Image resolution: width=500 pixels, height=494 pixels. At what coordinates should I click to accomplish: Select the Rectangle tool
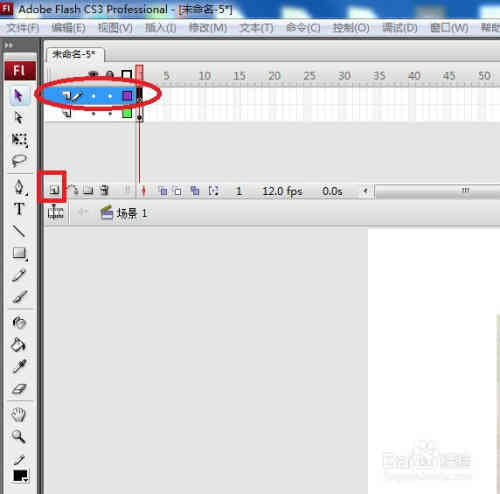[19, 253]
